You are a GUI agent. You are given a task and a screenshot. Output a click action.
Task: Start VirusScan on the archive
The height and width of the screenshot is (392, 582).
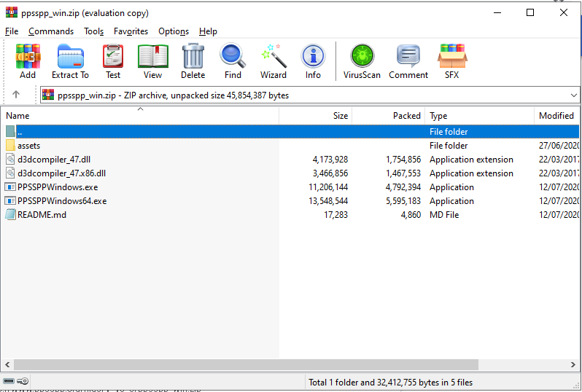click(x=362, y=61)
